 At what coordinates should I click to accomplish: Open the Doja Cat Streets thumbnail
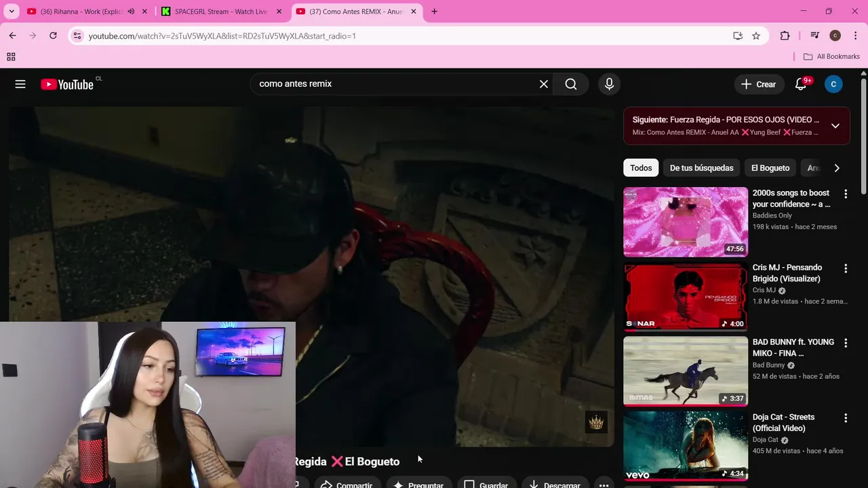pyautogui.click(x=686, y=446)
